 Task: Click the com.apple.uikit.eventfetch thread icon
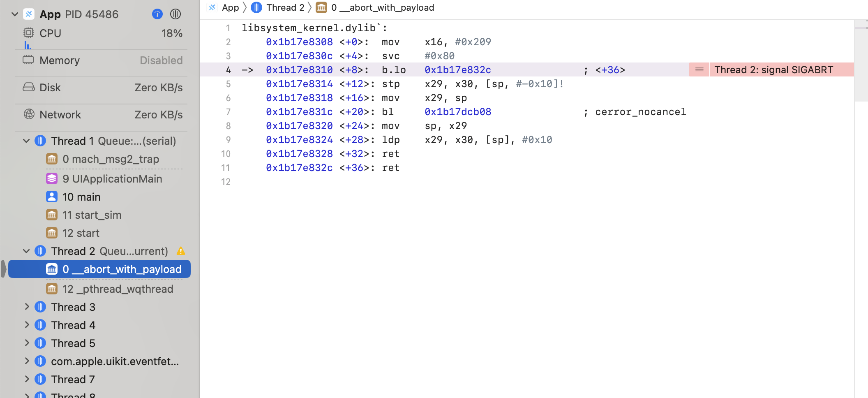point(40,361)
